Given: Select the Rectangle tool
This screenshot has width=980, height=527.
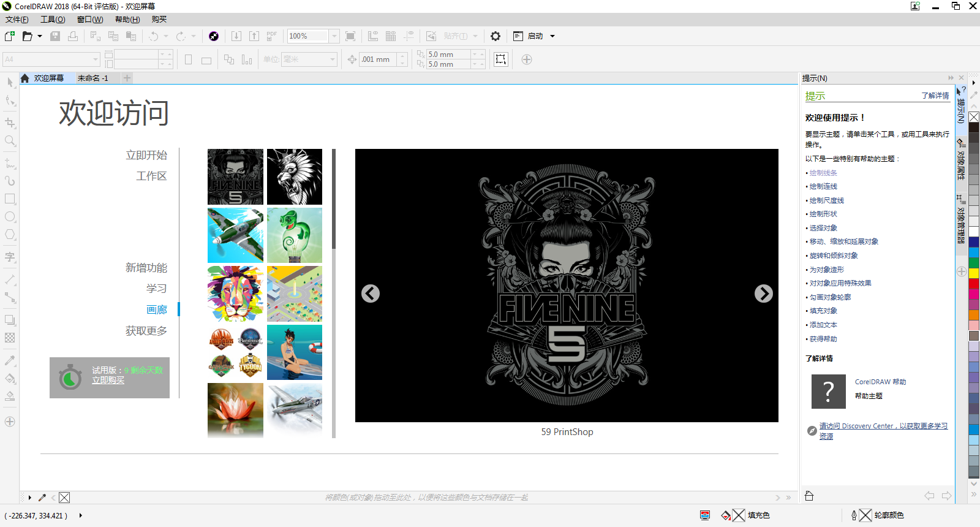Looking at the screenshot, I should point(10,199).
